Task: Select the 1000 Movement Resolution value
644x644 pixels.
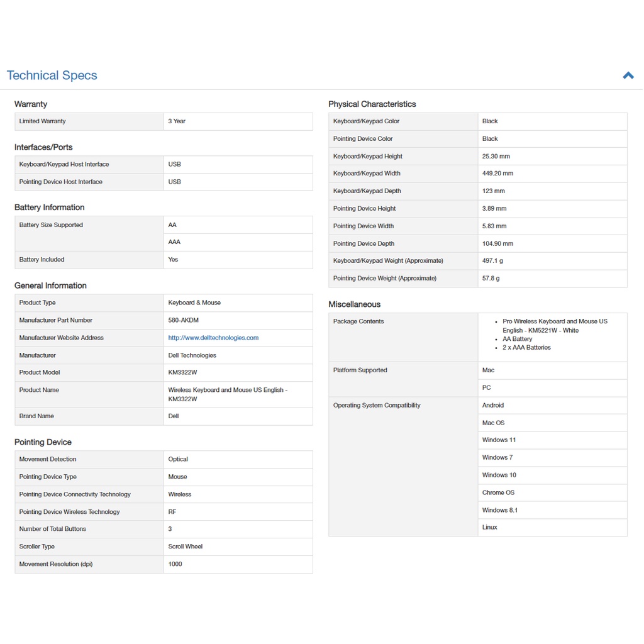Action: pos(175,564)
